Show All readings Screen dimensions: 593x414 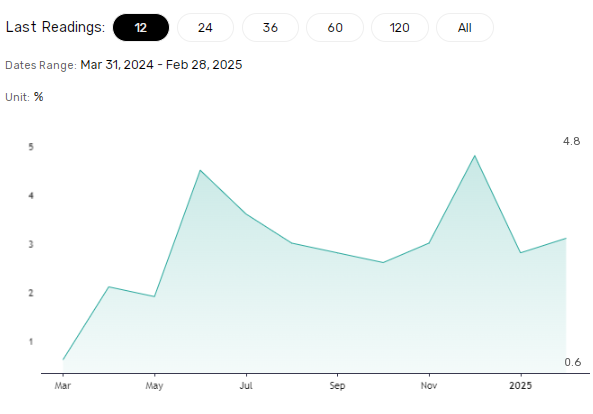[465, 28]
